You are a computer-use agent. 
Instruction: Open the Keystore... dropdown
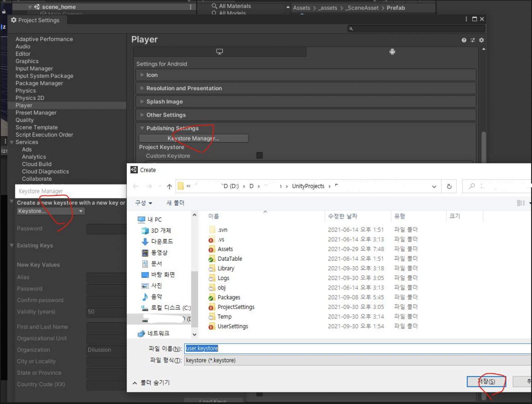tap(50, 211)
